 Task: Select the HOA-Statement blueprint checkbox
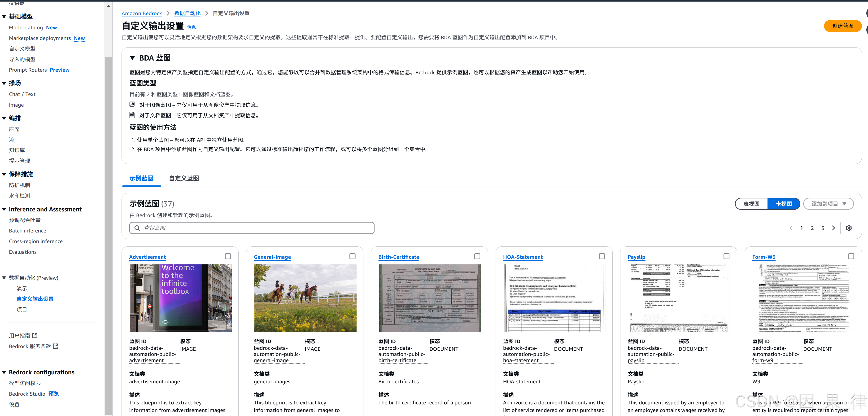pyautogui.click(x=602, y=256)
